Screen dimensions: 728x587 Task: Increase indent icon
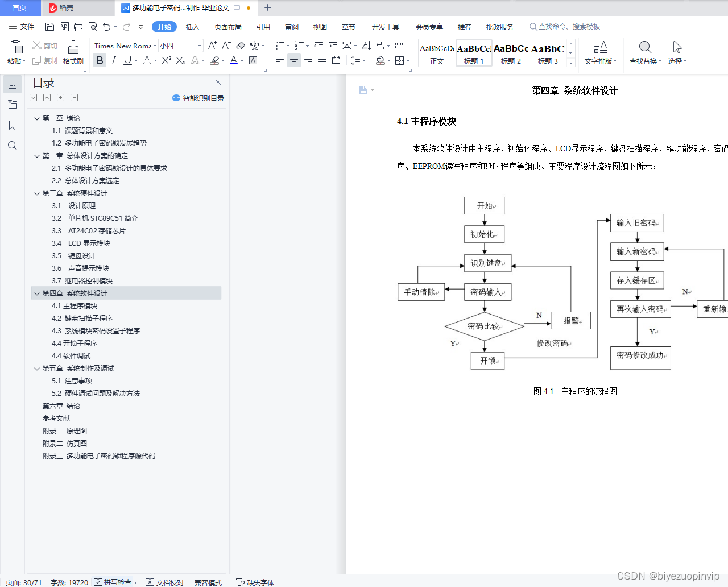click(x=333, y=46)
